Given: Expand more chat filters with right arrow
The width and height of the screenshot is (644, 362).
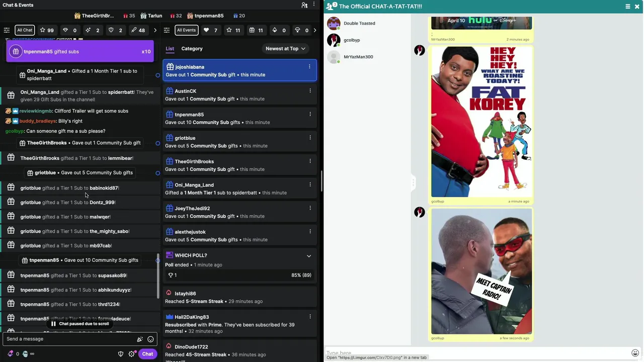Looking at the screenshot, I should coord(155,30).
